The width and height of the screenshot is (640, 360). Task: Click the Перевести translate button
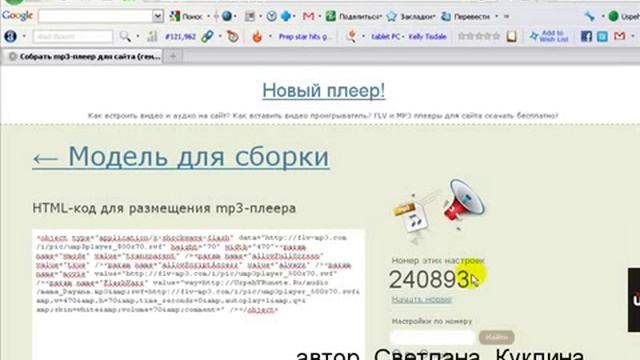click(x=465, y=16)
